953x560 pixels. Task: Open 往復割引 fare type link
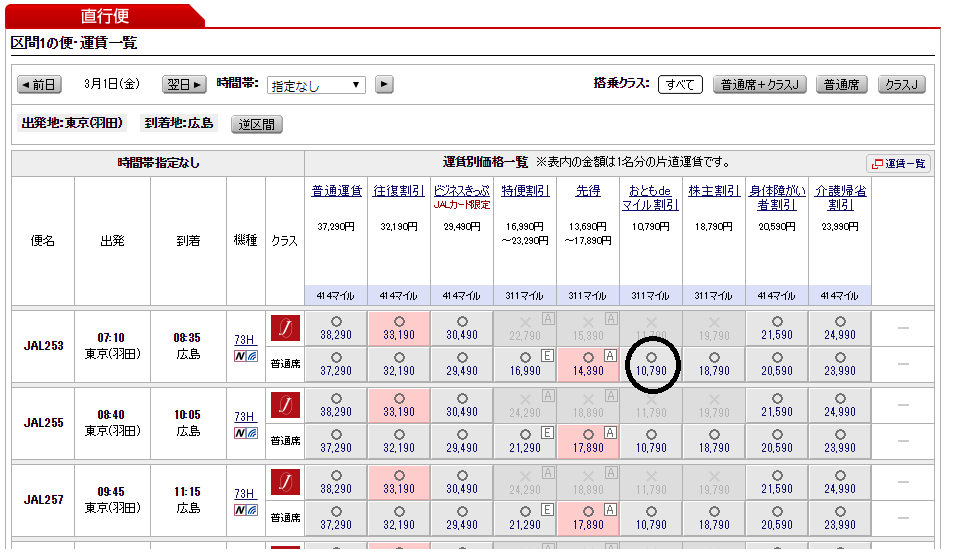coord(399,191)
